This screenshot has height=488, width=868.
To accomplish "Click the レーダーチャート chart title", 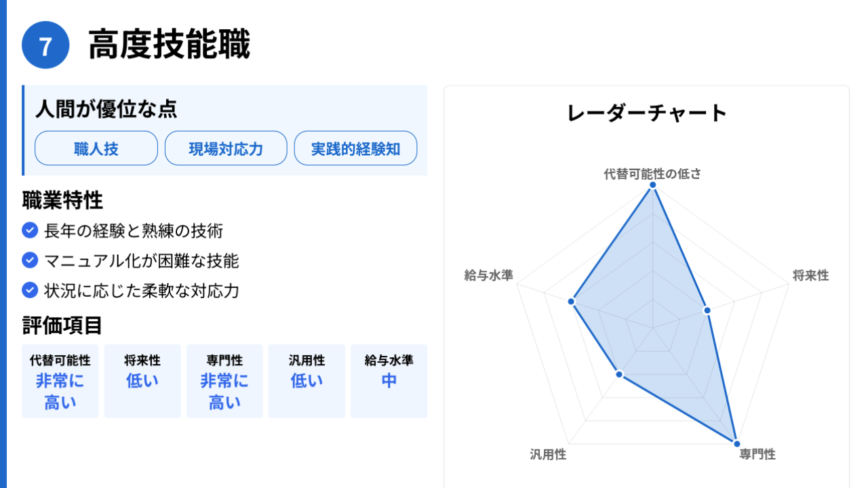I will coord(647,113).
